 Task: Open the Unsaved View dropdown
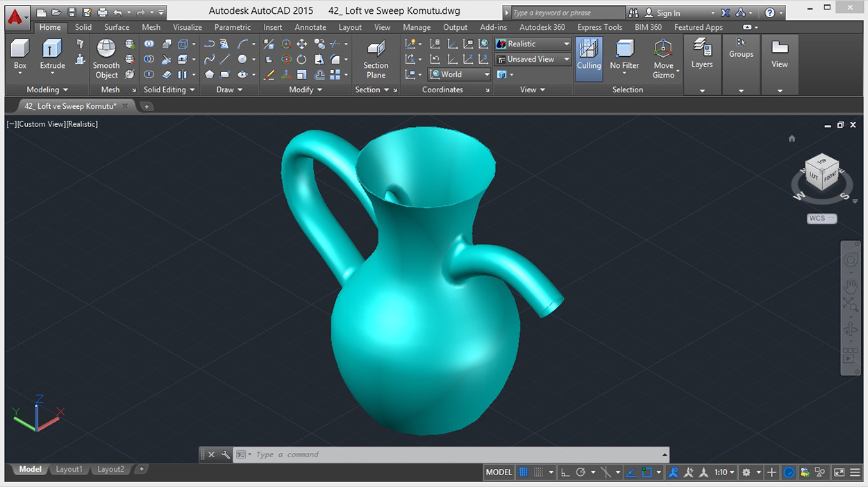533,59
